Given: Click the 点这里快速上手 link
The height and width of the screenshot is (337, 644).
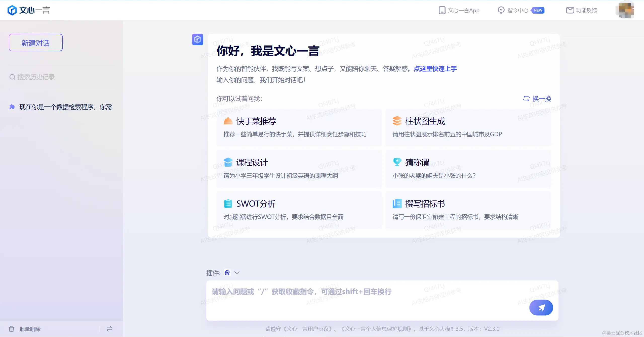Looking at the screenshot, I should pos(435,69).
